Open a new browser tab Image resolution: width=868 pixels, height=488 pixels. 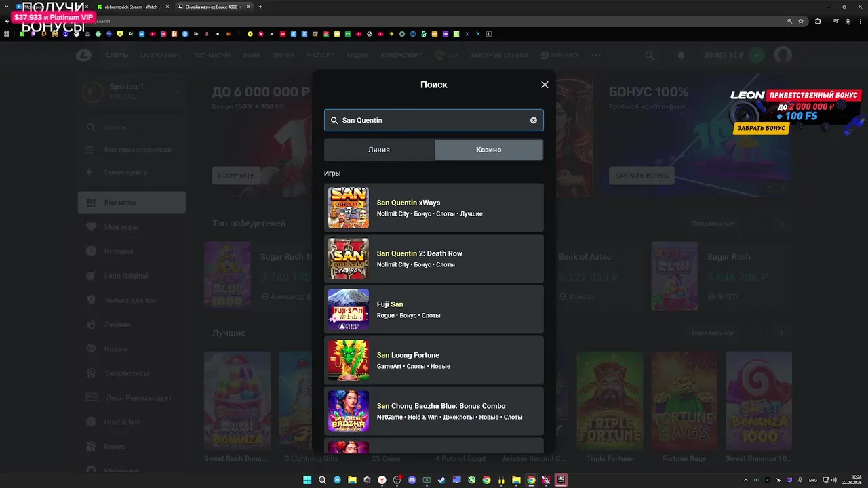(260, 7)
